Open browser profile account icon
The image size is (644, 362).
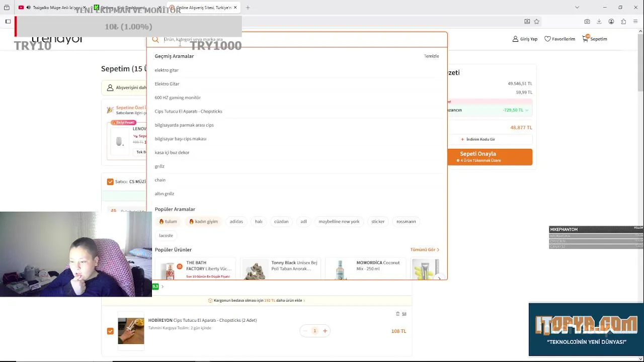pyautogui.click(x=611, y=22)
